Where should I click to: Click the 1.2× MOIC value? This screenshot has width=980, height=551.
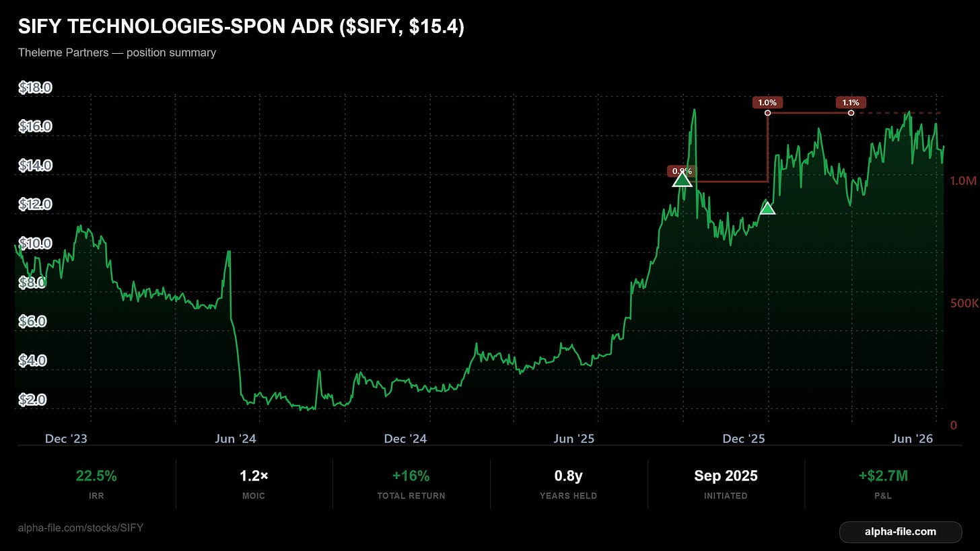(254, 476)
